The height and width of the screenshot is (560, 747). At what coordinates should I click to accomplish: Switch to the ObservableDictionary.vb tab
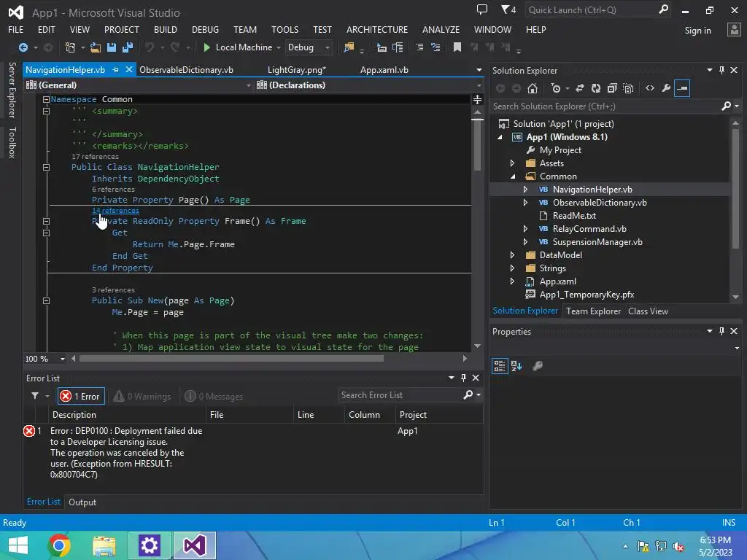[x=186, y=70]
